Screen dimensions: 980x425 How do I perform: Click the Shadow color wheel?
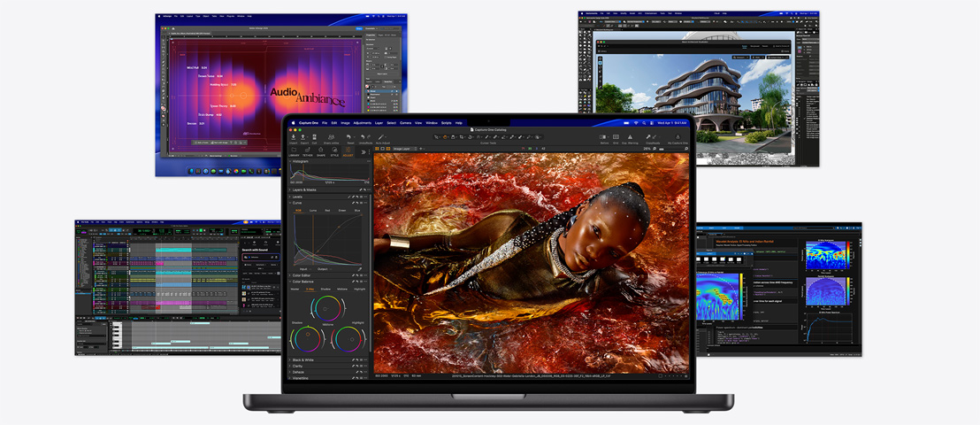click(x=308, y=339)
